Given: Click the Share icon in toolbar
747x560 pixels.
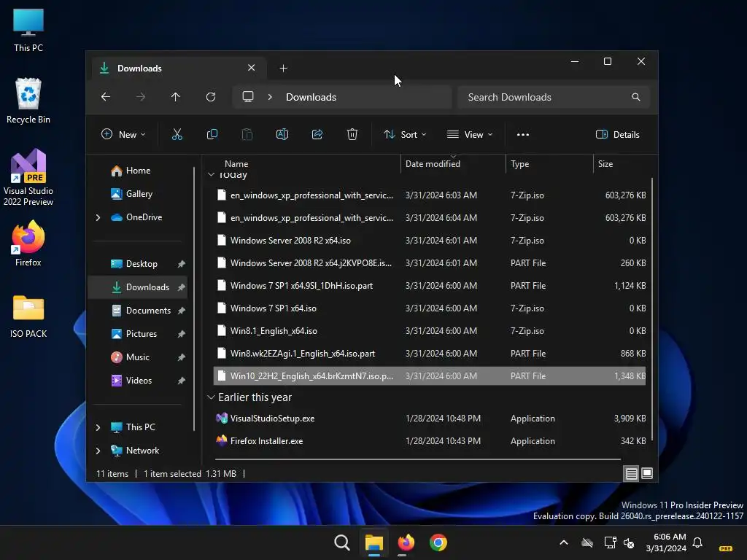Looking at the screenshot, I should pyautogui.click(x=317, y=135).
